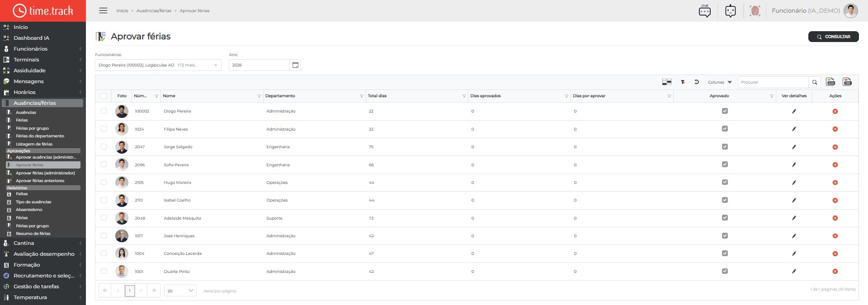Focus the Procurar search field
This screenshot has height=305, width=868.
pyautogui.click(x=773, y=82)
